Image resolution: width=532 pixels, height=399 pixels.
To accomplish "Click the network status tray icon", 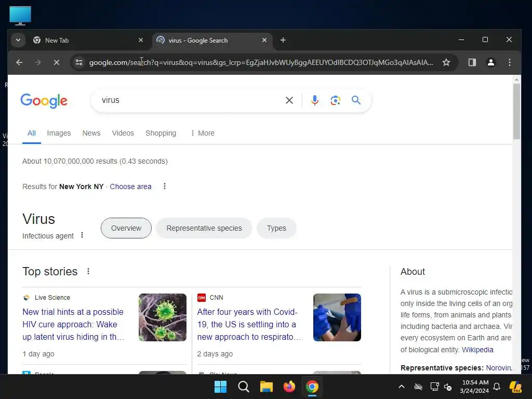I will coord(434,387).
